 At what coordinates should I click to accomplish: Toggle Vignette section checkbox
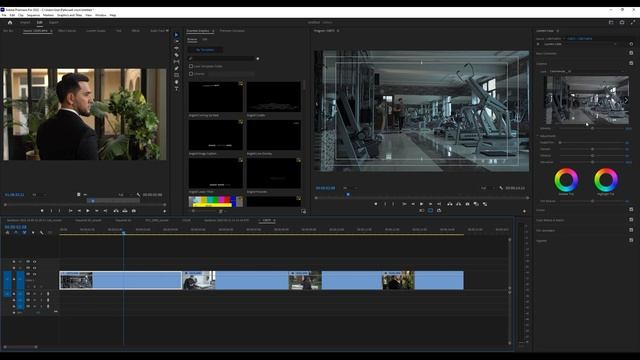pyautogui.click(x=631, y=240)
